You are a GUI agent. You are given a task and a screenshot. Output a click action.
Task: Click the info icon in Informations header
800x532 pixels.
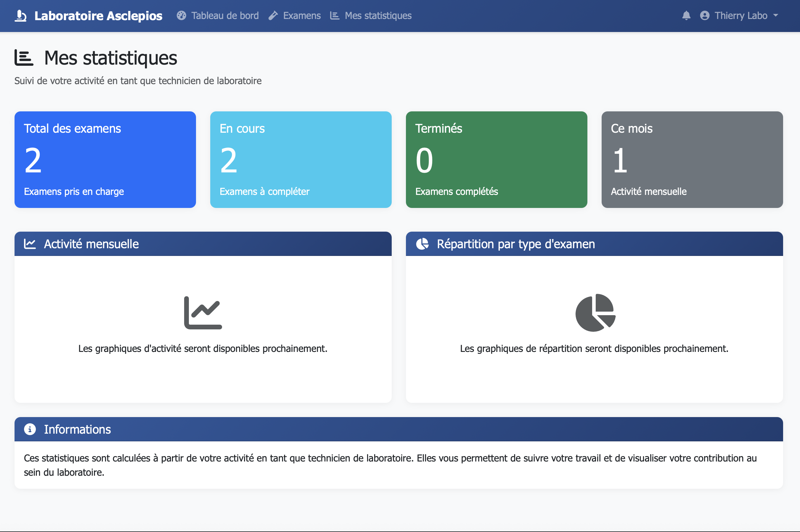30,429
